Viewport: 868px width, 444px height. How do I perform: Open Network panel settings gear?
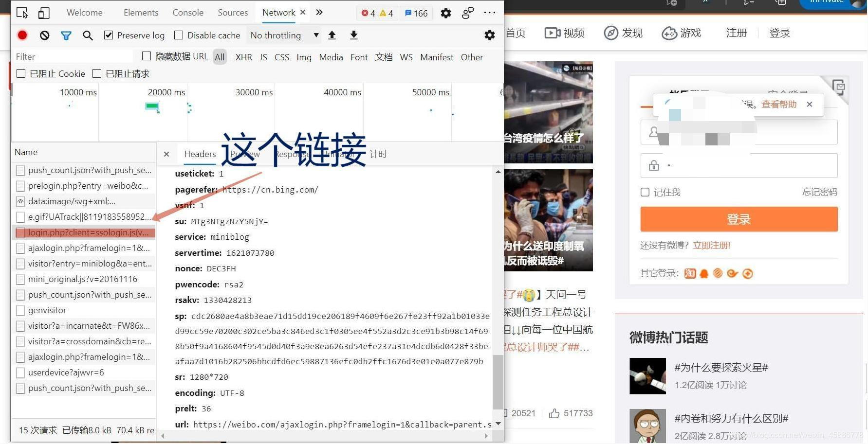(x=490, y=35)
